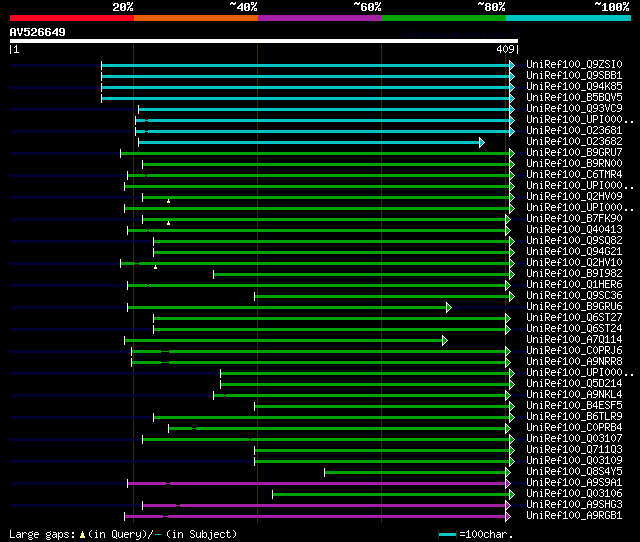Click the cyan ~100% identity legend segment
The width and height of the screenshot is (640, 542).
(569, 18)
